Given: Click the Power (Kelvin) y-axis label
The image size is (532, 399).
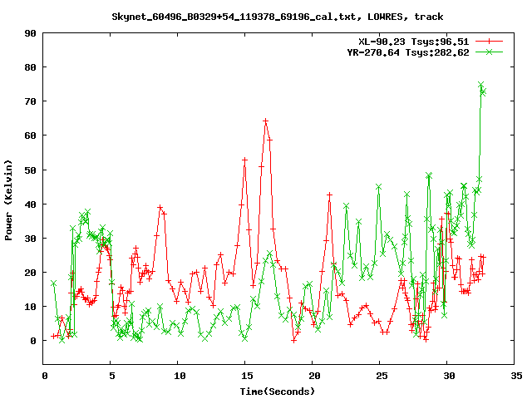Looking at the screenshot, I should [x=8, y=200].
